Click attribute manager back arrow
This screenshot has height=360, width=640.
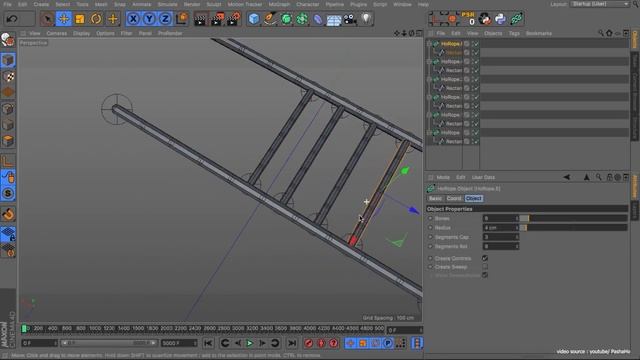(567, 177)
